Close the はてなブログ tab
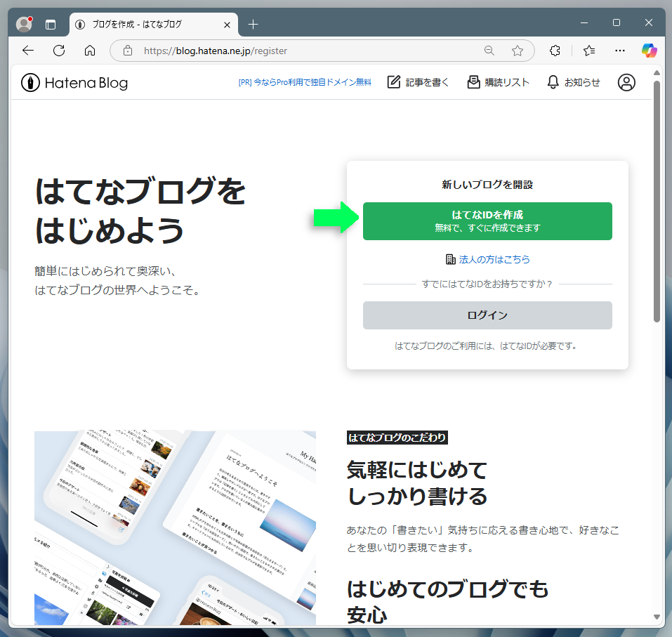The height and width of the screenshot is (637, 672). point(227,25)
